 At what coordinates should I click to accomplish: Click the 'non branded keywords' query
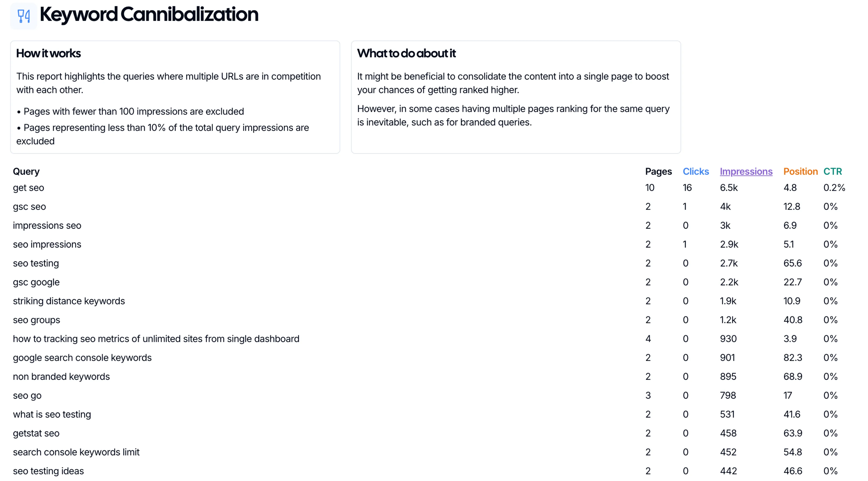[62, 377]
